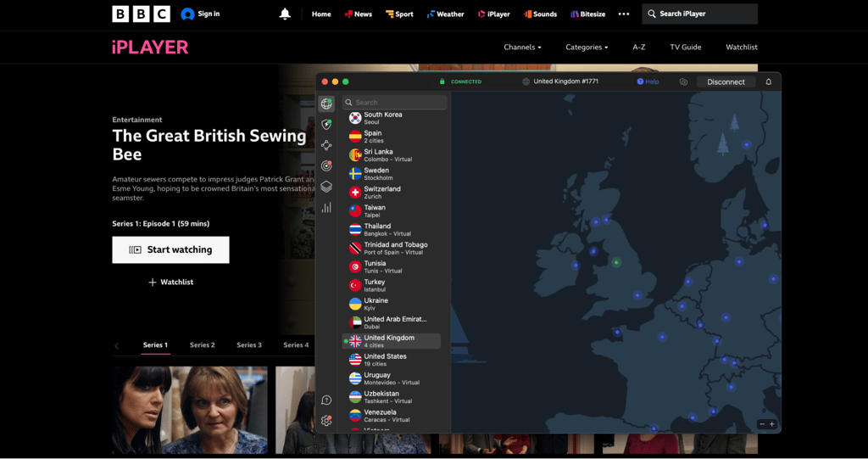Open VPN settings gear icon
This screenshot has width=868, height=459.
tap(326, 421)
